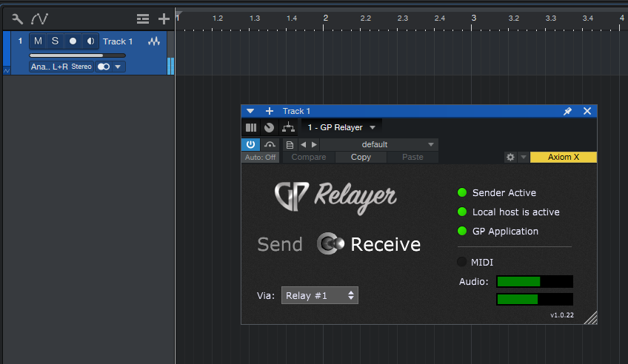628x364 pixels.
Task: Click the plugin window resize grip
Action: coord(591,318)
